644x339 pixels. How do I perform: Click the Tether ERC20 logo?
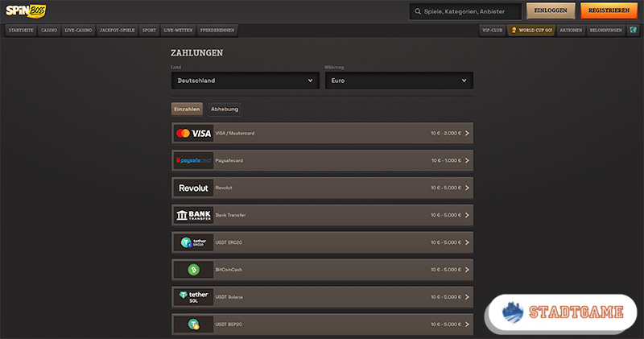click(x=193, y=242)
